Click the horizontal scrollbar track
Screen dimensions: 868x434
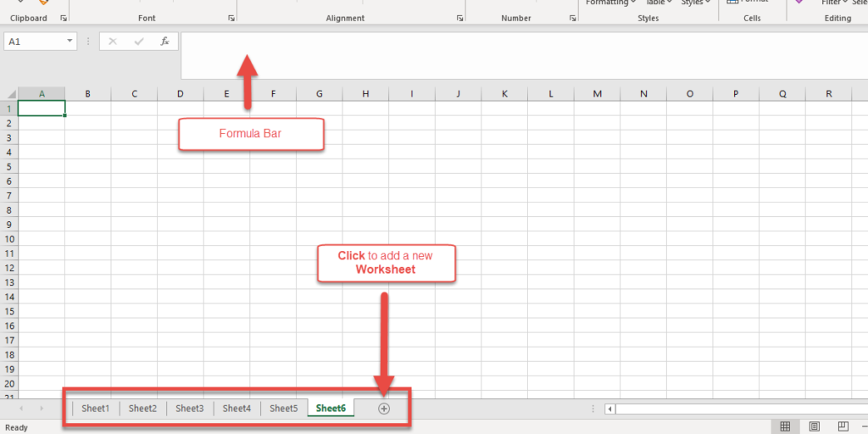coord(741,409)
